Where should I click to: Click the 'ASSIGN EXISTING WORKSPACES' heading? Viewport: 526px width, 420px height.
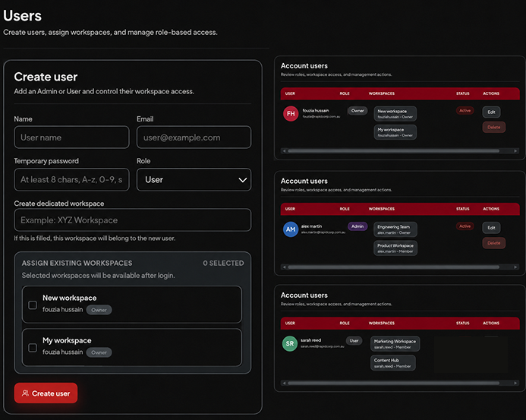click(x=77, y=264)
